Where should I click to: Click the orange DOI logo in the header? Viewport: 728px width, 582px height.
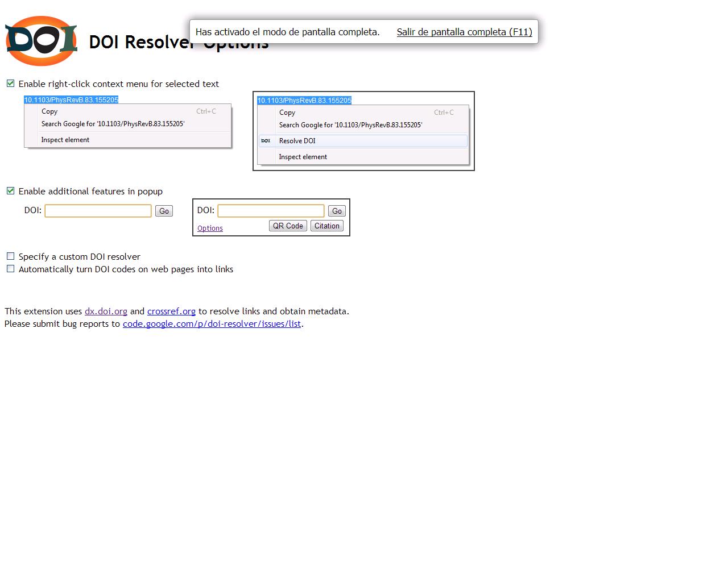point(41,41)
